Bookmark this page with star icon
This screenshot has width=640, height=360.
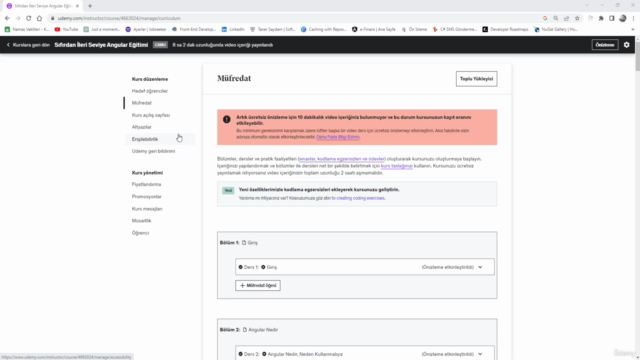[x=577, y=18]
